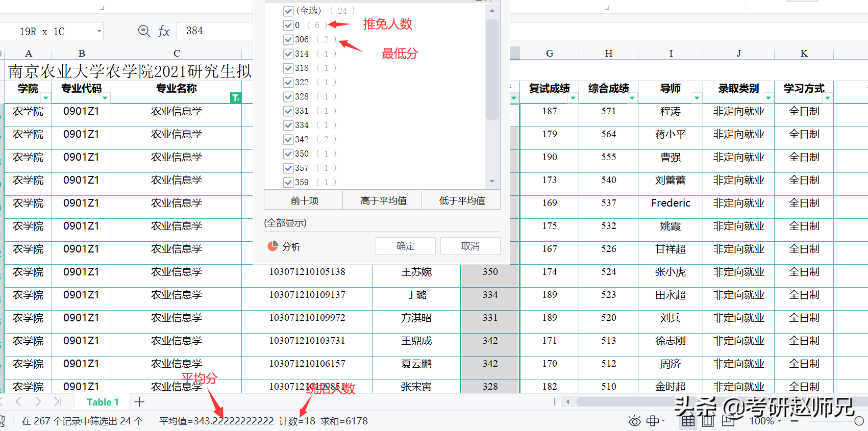The height and width of the screenshot is (431, 868).
Task: Uncheck the 357 value checkbox
Action: tap(288, 168)
